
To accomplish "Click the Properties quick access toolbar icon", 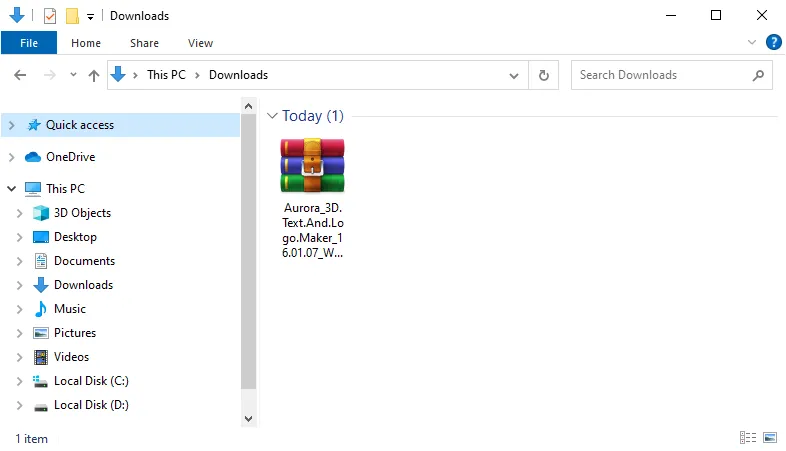I will pyautogui.click(x=50, y=16).
